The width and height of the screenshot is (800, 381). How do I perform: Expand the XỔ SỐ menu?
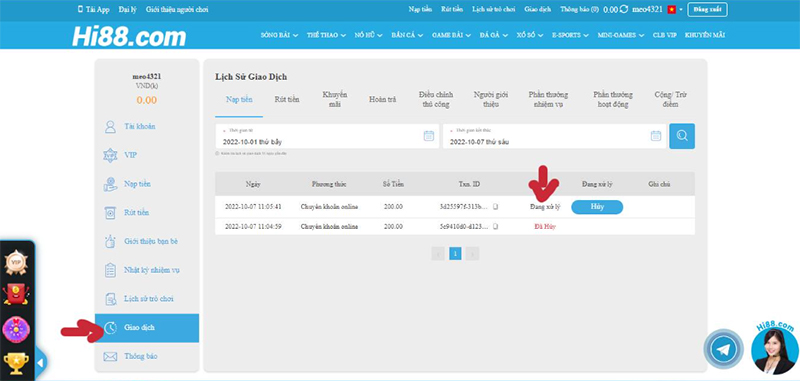pos(530,35)
